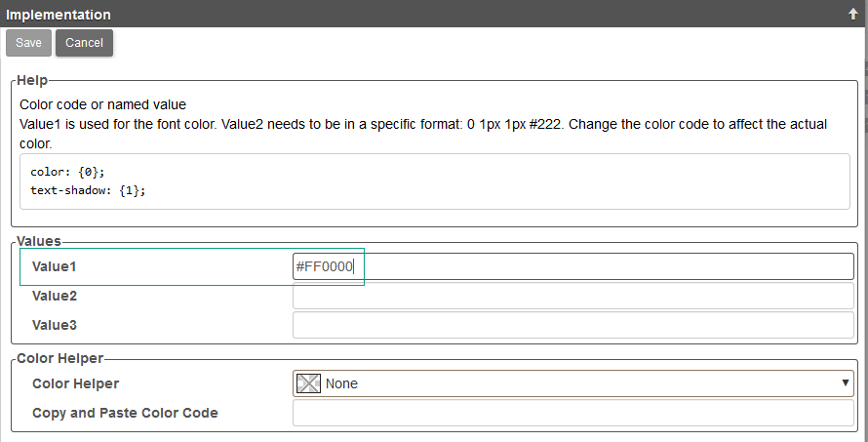Click the Values section legend
Screen dimensions: 868x442
[x=39, y=240]
